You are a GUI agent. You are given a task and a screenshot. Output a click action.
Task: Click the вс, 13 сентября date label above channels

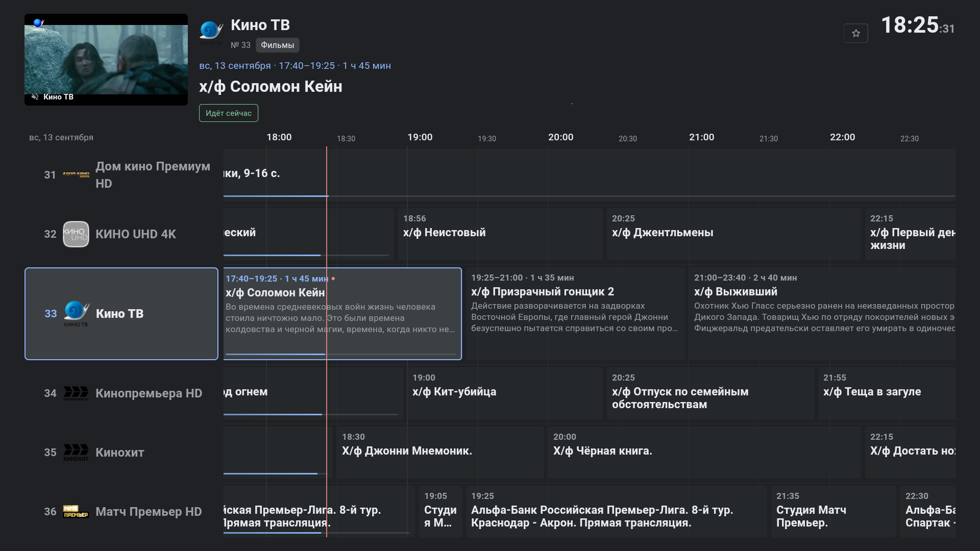(61, 138)
